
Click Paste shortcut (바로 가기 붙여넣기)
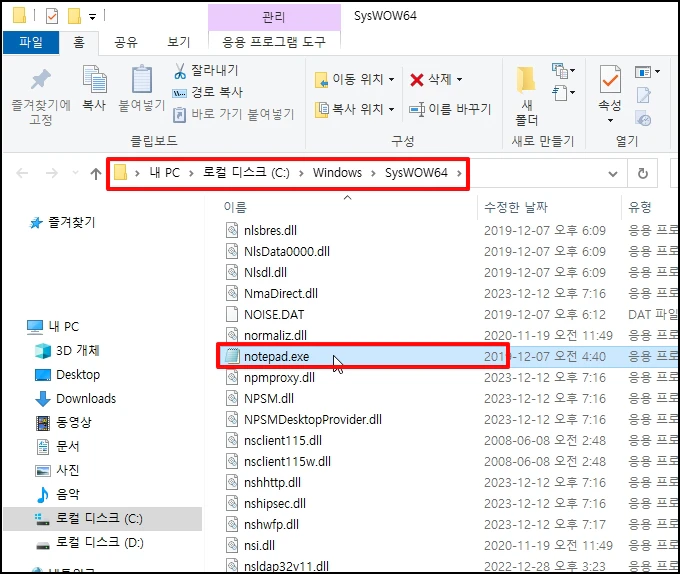coord(234,114)
